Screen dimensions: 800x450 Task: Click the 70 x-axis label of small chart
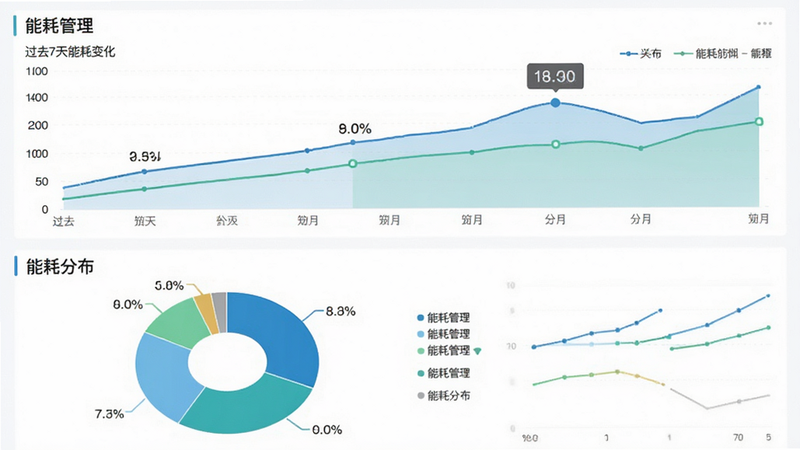click(738, 437)
